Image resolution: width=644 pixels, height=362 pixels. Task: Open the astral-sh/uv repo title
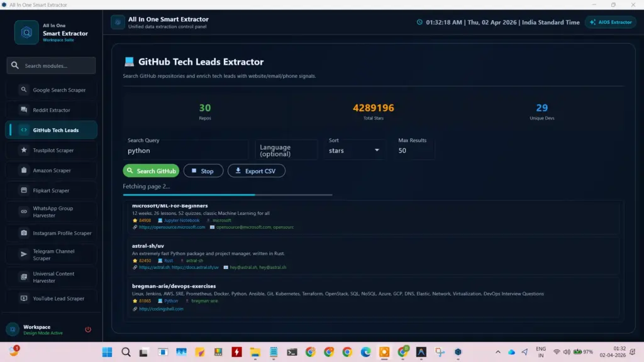[148, 246]
